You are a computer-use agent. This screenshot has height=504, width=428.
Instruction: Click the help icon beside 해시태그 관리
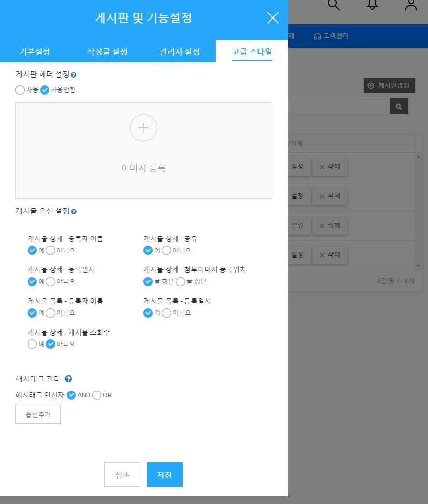click(x=69, y=379)
